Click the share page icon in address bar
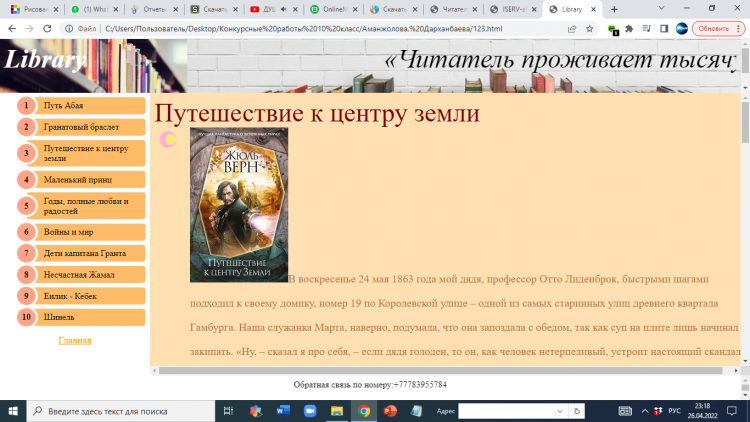Viewport: 750px width, 422px height. coord(571,29)
